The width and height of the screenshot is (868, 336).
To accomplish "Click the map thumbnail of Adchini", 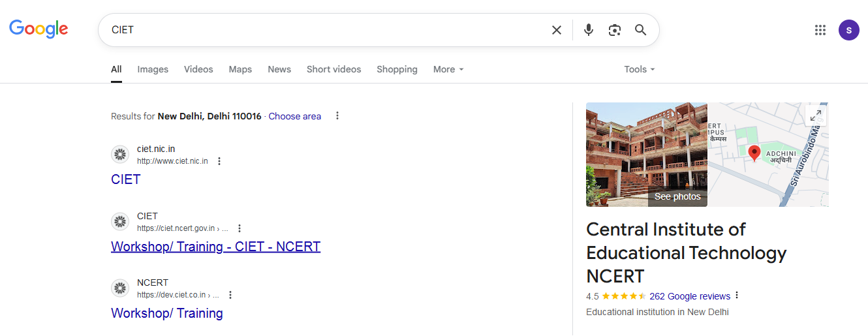I will tap(768, 155).
